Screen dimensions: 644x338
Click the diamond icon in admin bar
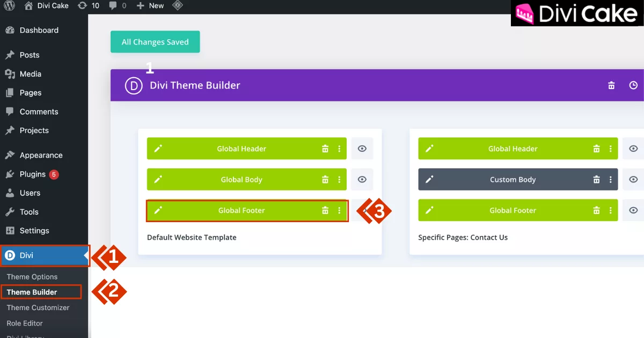pyautogui.click(x=178, y=6)
